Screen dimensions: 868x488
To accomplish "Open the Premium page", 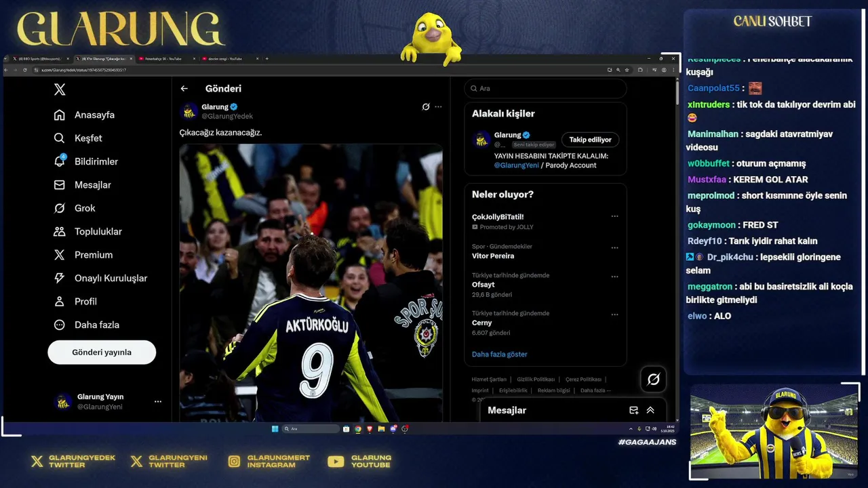I will (83, 255).
